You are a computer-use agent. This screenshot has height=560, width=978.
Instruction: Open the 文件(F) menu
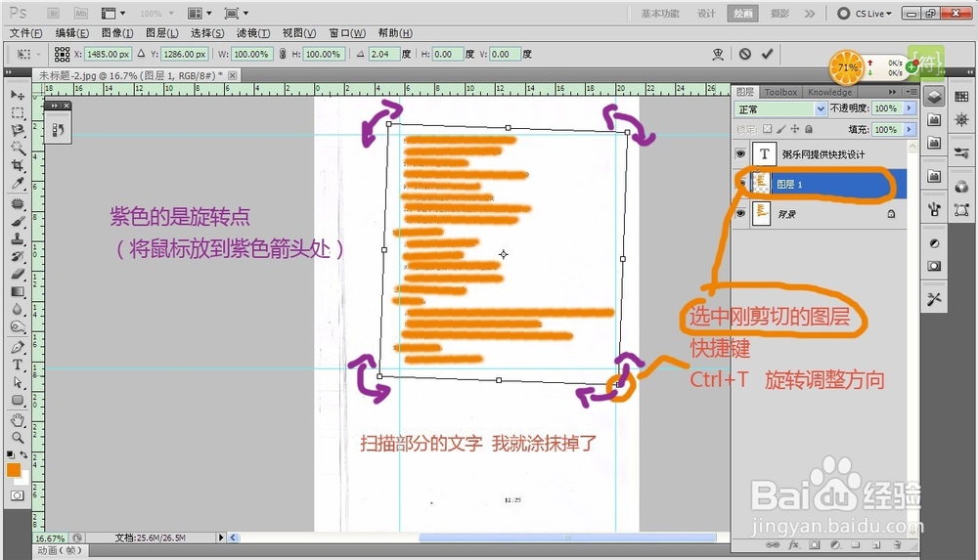[26, 33]
